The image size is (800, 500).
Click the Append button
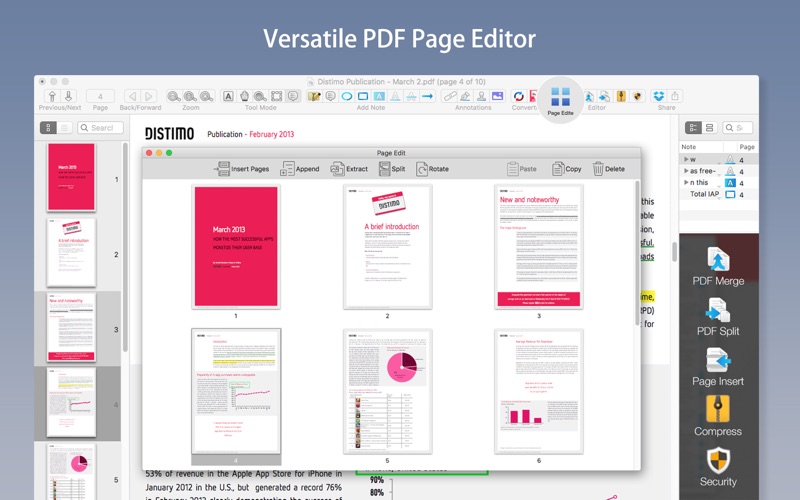coord(300,169)
